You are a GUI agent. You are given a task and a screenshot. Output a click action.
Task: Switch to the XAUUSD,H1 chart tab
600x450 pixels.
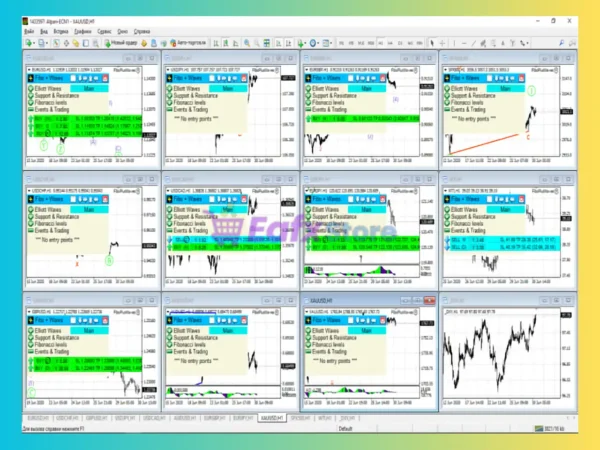point(272,417)
